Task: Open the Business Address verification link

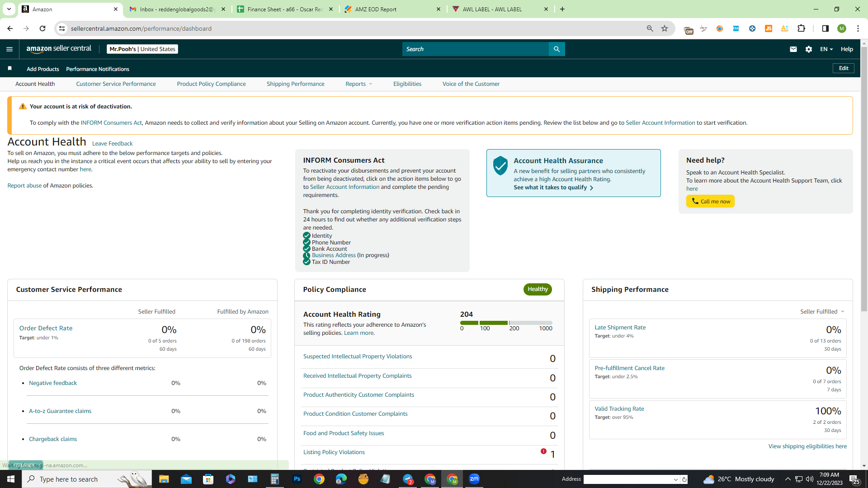Action: (x=334, y=255)
